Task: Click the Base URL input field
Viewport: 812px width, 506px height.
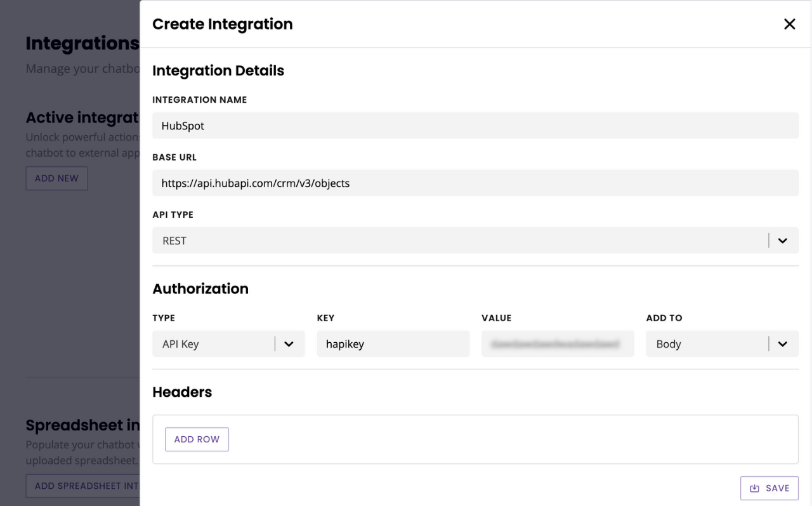Action: [x=475, y=183]
